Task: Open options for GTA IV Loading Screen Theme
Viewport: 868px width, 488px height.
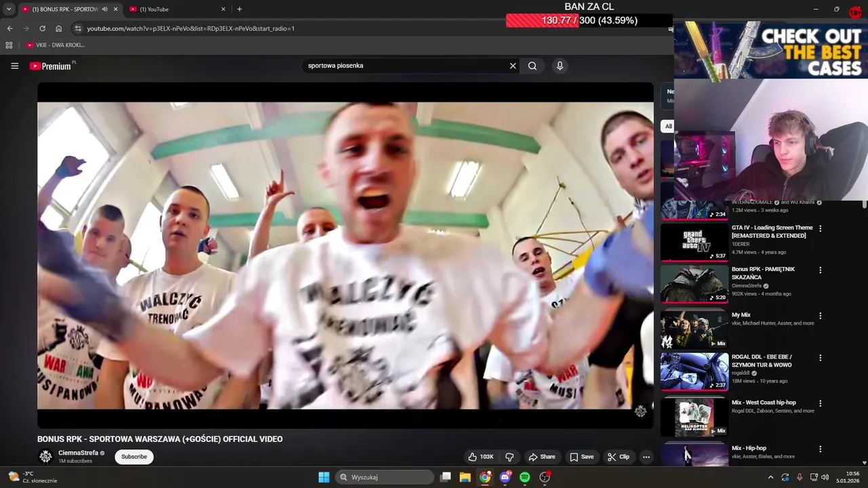Action: (821, 229)
